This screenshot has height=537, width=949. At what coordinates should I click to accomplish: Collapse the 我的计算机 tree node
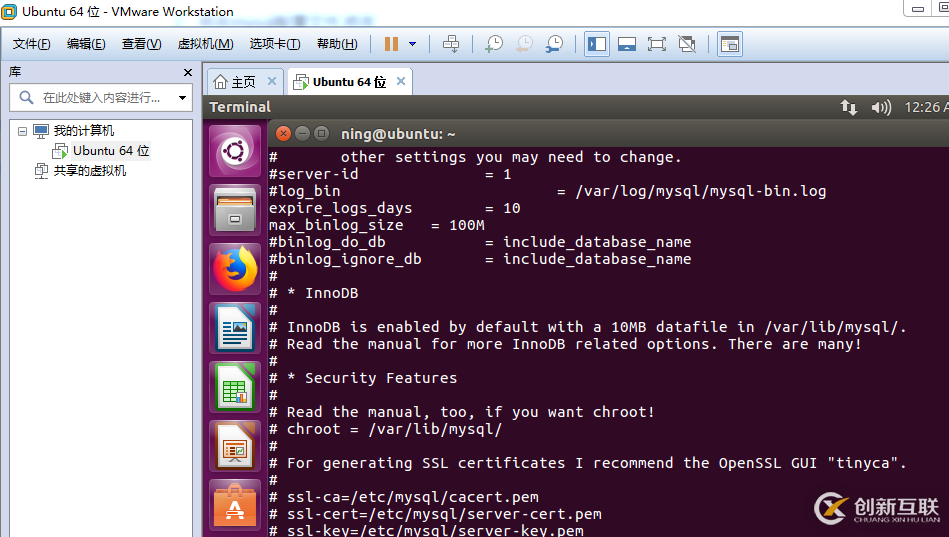coord(22,131)
